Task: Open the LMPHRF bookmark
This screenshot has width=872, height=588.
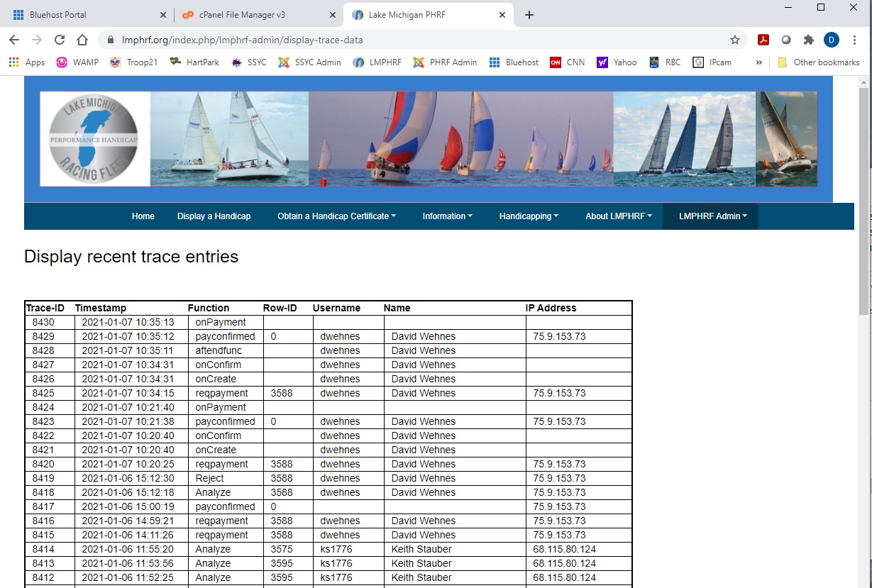Action: [377, 62]
